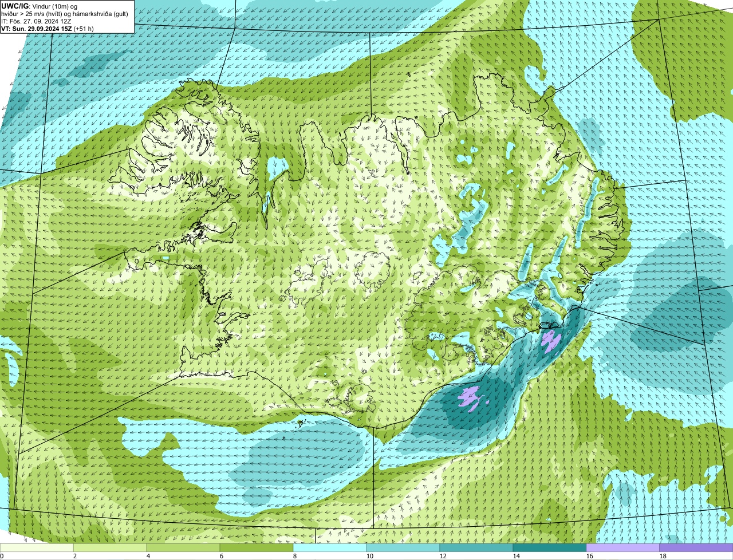Click the "8" label on the color scale
This screenshot has height=560, width=733.
pos(295,556)
